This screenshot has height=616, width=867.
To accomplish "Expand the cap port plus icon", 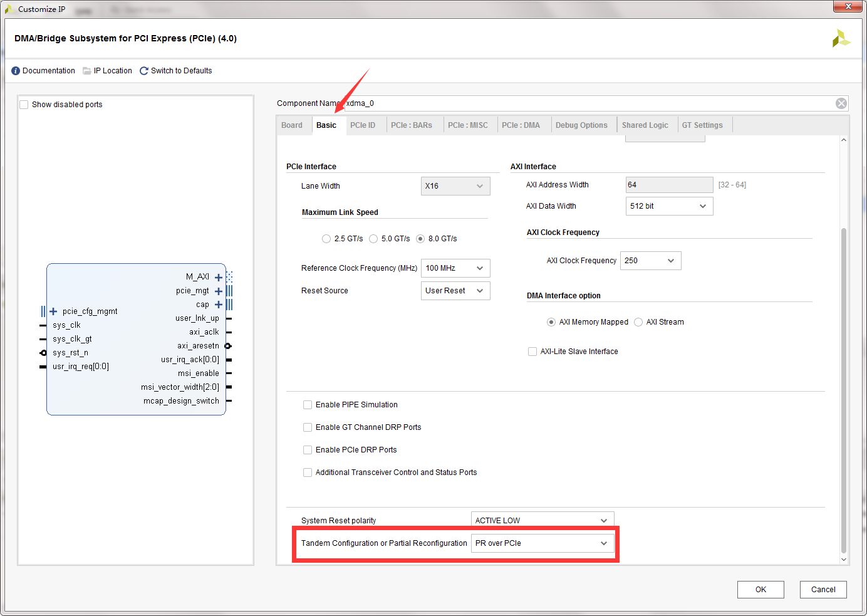I will (x=219, y=305).
